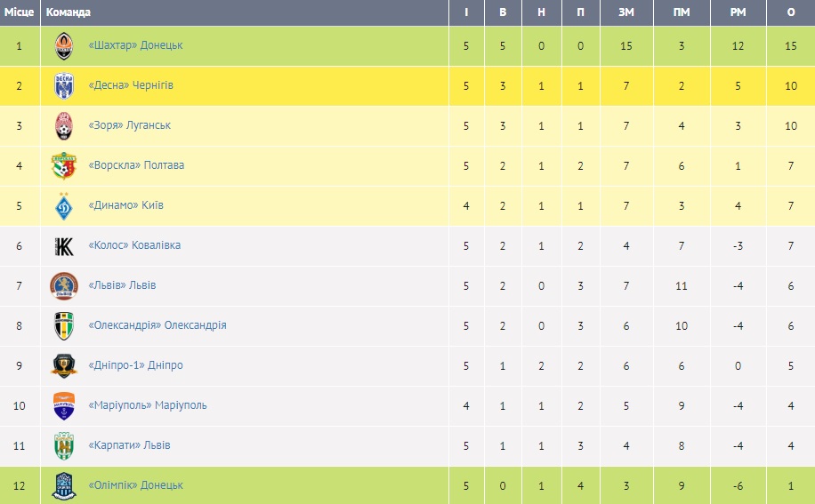Open the «Олександрія» Олександрія team link

tap(157, 325)
